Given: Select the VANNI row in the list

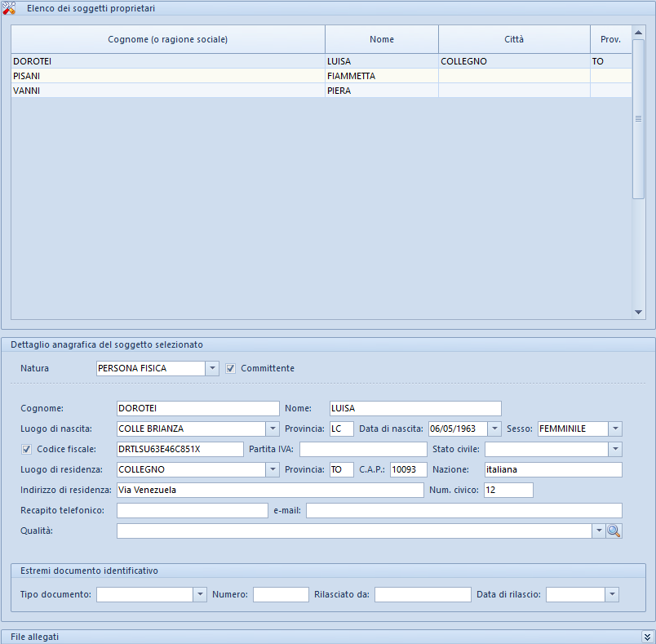Looking at the screenshot, I should coord(321,91).
